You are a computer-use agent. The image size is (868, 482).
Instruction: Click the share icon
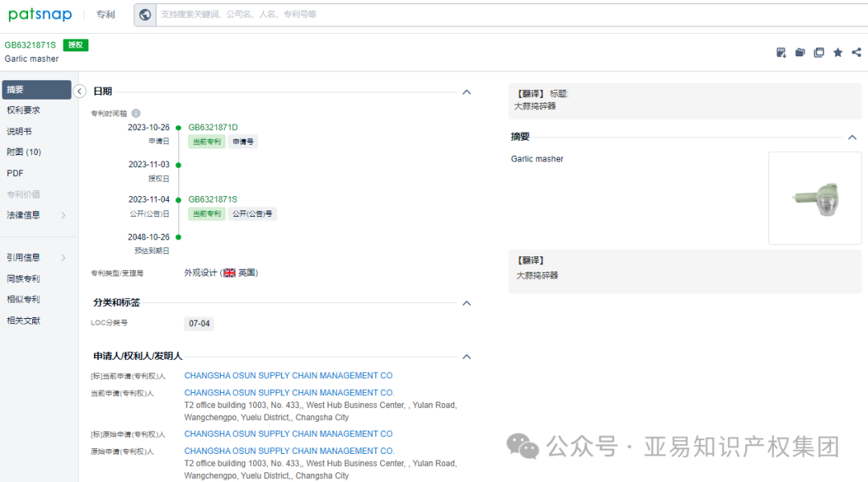[x=857, y=52]
